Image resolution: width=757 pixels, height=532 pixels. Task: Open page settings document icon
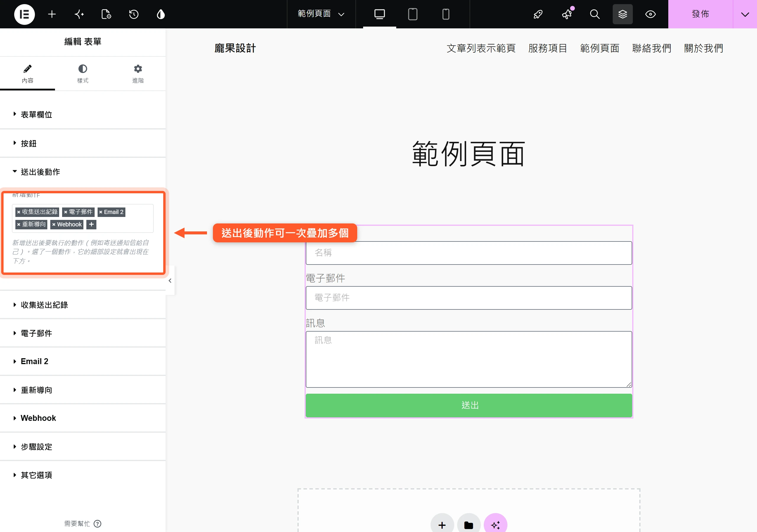pos(106,14)
